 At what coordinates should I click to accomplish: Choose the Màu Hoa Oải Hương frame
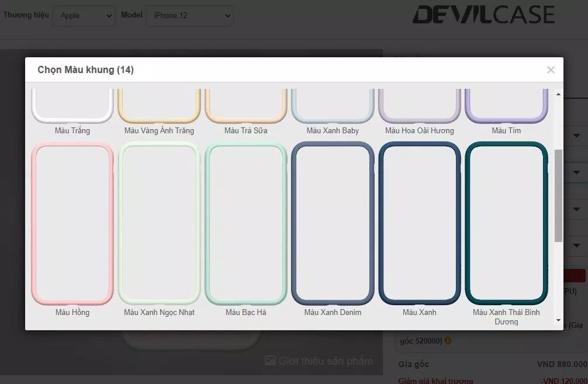click(x=420, y=107)
